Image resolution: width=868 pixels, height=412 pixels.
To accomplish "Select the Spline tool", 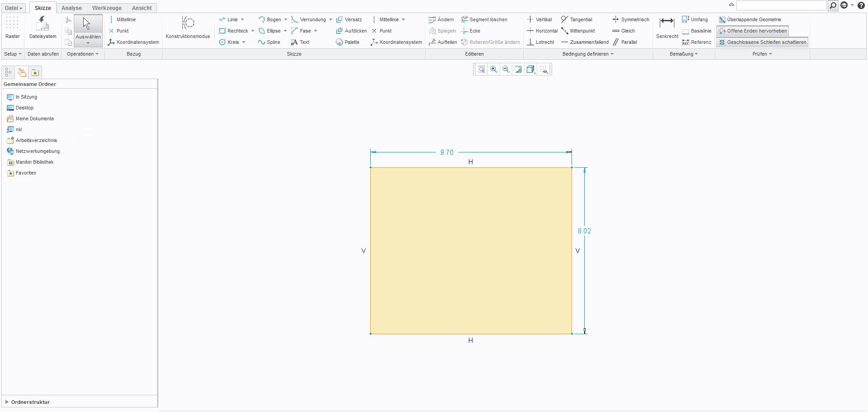I will click(269, 42).
